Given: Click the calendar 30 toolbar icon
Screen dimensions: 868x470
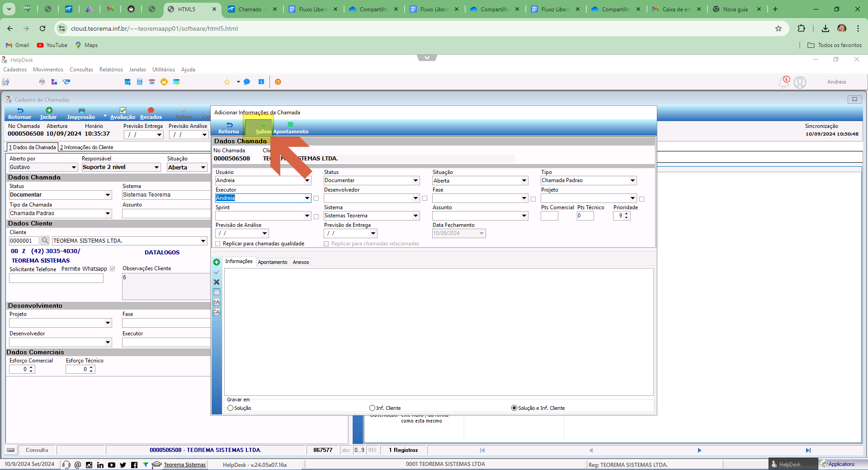Looking at the screenshot, I should 152,82.
